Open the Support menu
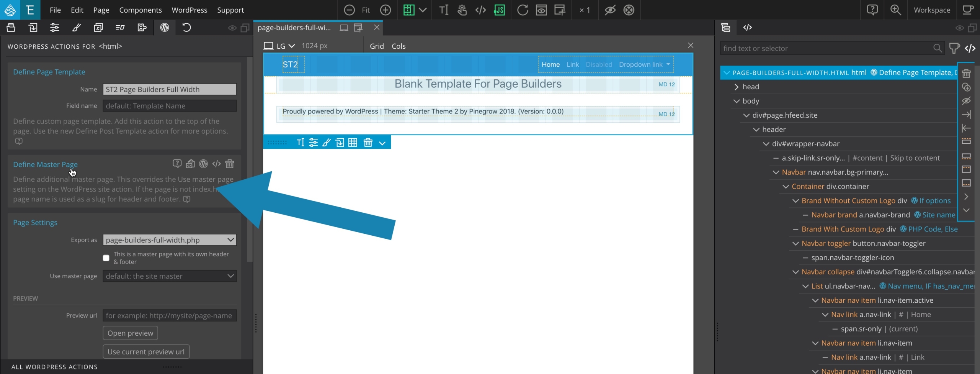This screenshot has height=374, width=980. pyautogui.click(x=230, y=10)
